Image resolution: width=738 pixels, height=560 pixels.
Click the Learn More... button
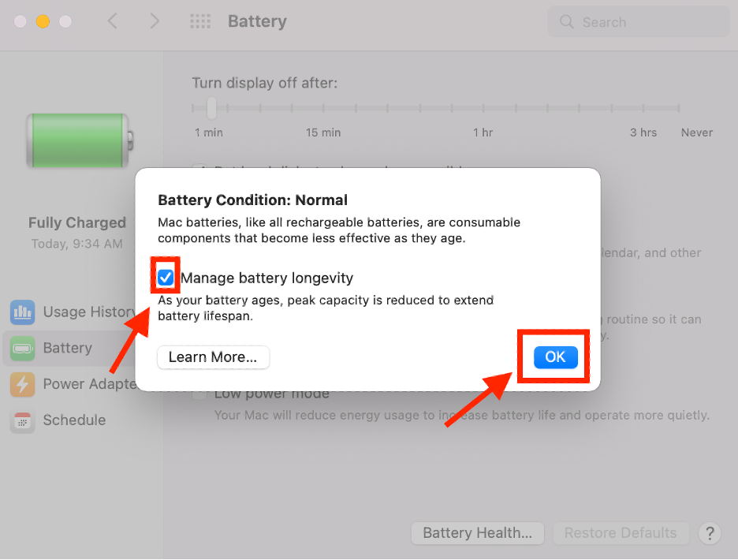(x=213, y=357)
